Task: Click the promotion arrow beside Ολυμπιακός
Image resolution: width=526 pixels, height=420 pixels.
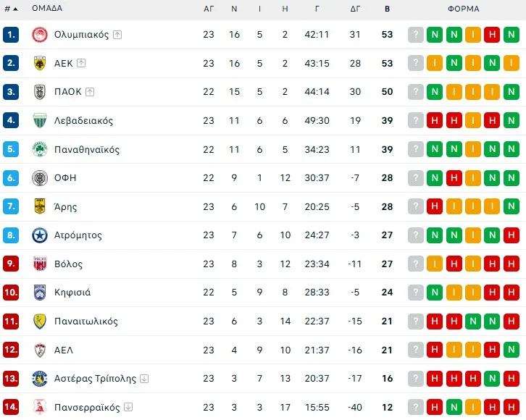Action: [117, 35]
